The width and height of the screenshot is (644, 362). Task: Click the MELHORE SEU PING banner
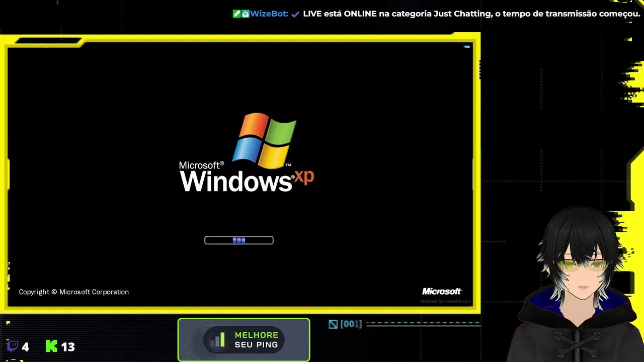coord(244,340)
